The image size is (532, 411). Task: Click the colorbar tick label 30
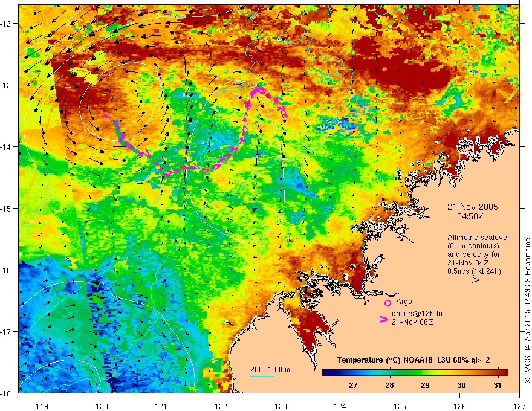coord(461,386)
